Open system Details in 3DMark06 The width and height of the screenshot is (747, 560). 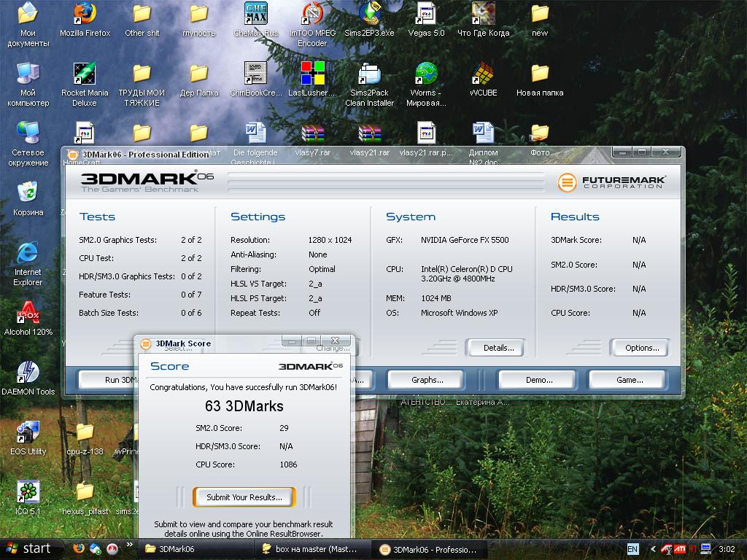(x=495, y=348)
